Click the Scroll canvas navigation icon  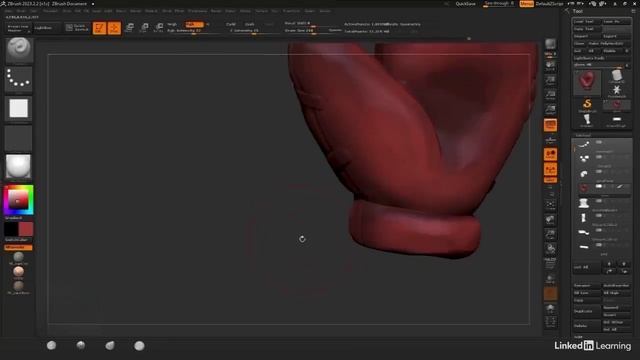550,65
